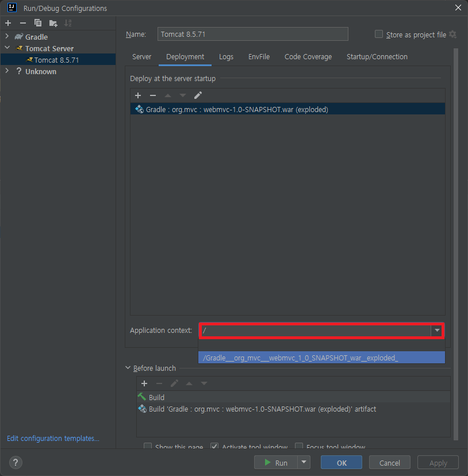Click the Application context text field
This screenshot has height=476, width=468.
point(315,331)
